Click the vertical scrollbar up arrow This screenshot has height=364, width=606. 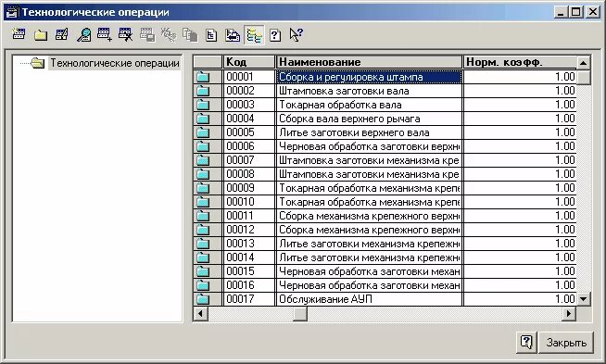tap(583, 62)
